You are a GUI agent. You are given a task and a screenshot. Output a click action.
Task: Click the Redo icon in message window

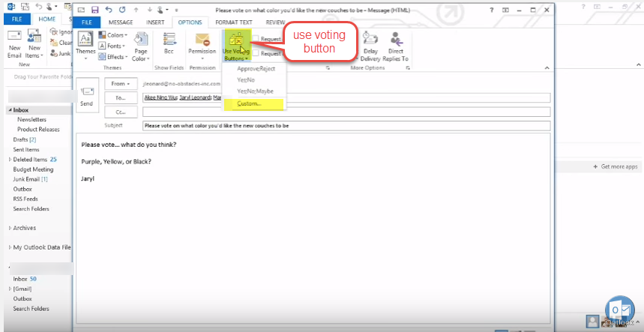click(121, 10)
